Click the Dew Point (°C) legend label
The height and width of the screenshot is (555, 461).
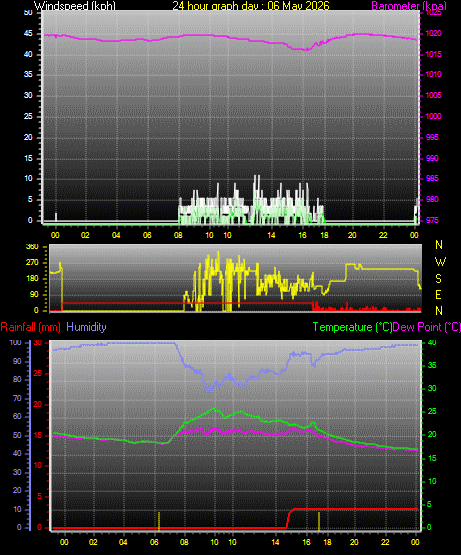click(x=427, y=327)
